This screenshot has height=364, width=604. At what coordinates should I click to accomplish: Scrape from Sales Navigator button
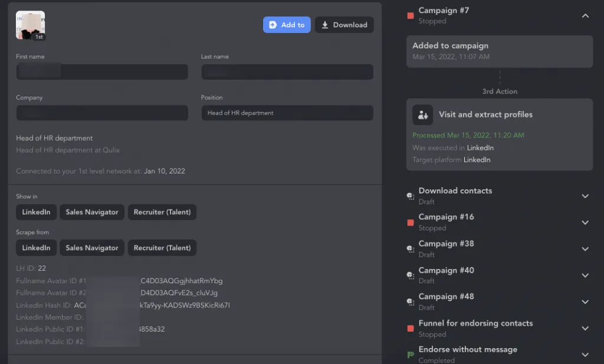click(x=91, y=248)
